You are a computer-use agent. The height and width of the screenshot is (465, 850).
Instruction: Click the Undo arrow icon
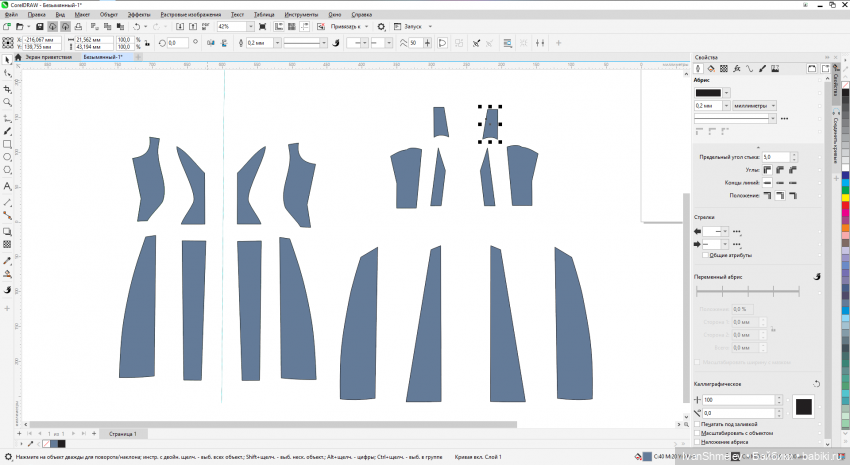point(137,26)
